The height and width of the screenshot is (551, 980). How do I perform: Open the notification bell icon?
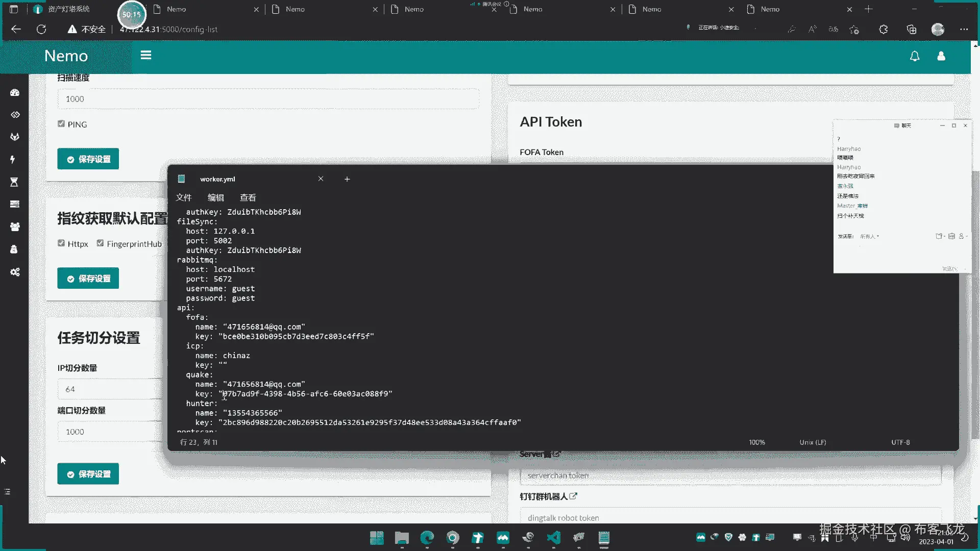915,56
